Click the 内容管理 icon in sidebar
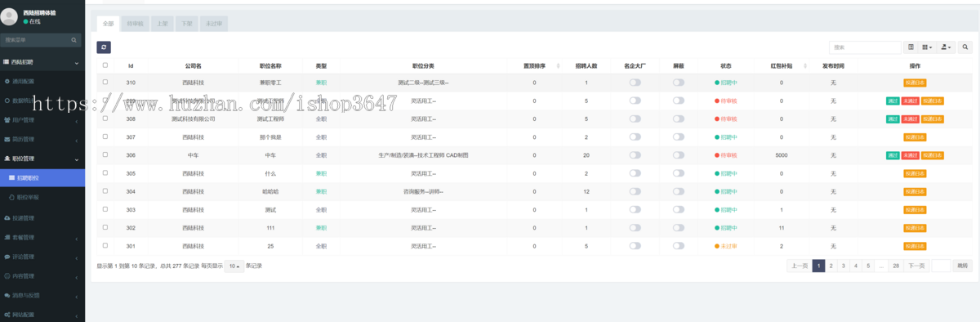The height and width of the screenshot is (322, 980). pos(7,276)
